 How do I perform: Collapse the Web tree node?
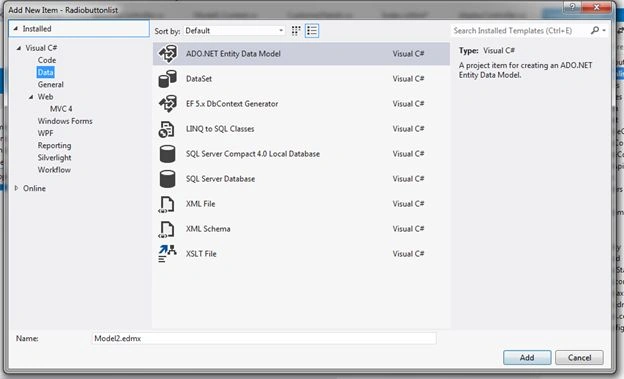pos(31,97)
